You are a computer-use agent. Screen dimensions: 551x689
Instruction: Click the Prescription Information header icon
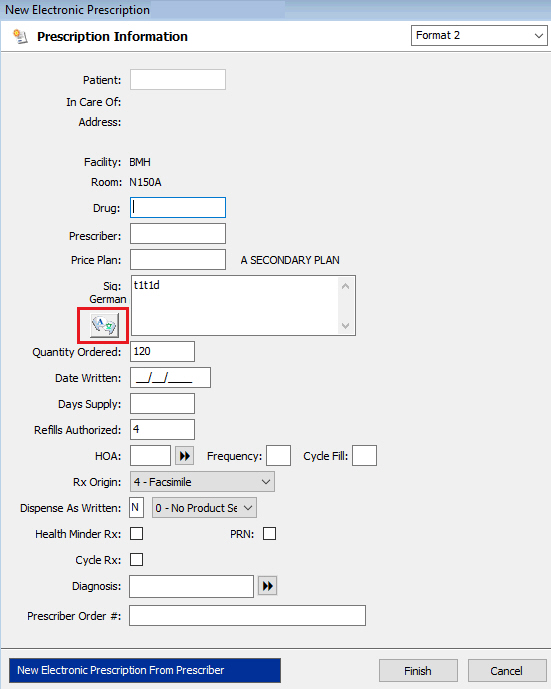pyautogui.click(x=20, y=36)
